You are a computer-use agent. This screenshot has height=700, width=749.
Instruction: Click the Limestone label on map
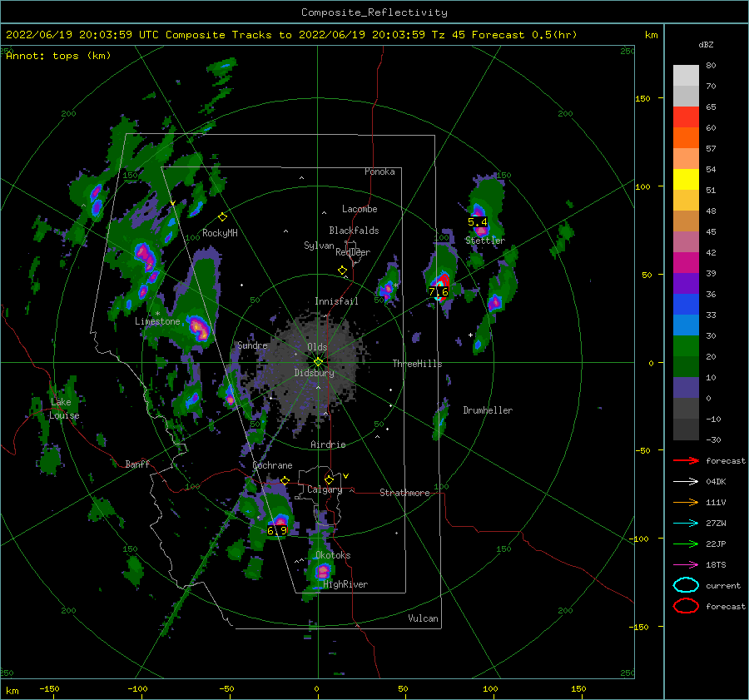[x=157, y=321]
